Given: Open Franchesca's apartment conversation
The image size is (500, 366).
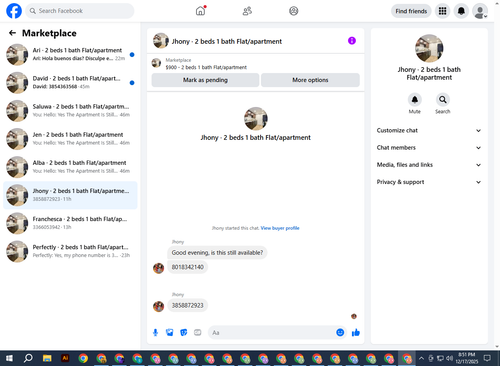Looking at the screenshot, I should coord(70,223).
